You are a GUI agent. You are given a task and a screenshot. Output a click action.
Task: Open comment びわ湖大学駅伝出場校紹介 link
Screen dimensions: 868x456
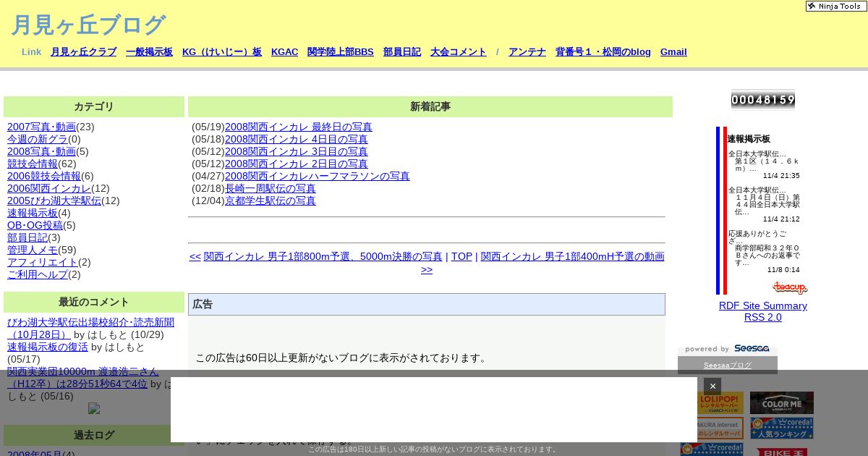pos(90,329)
